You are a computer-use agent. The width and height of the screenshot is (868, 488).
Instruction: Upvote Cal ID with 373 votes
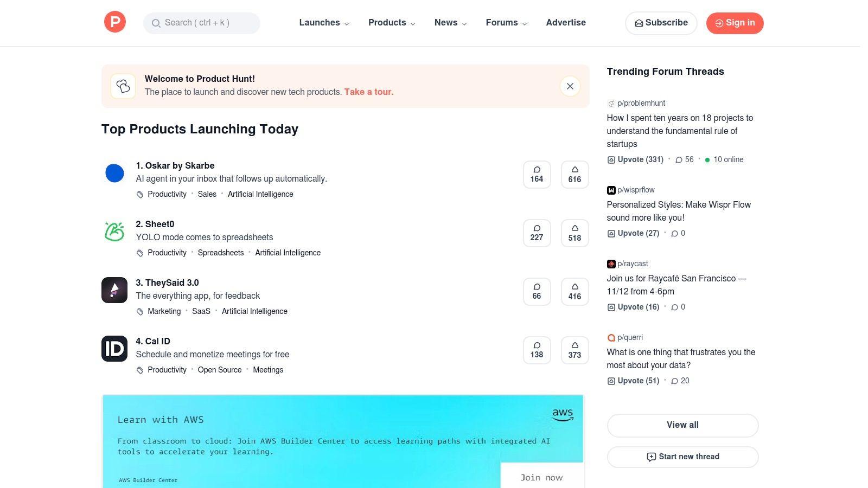click(575, 350)
